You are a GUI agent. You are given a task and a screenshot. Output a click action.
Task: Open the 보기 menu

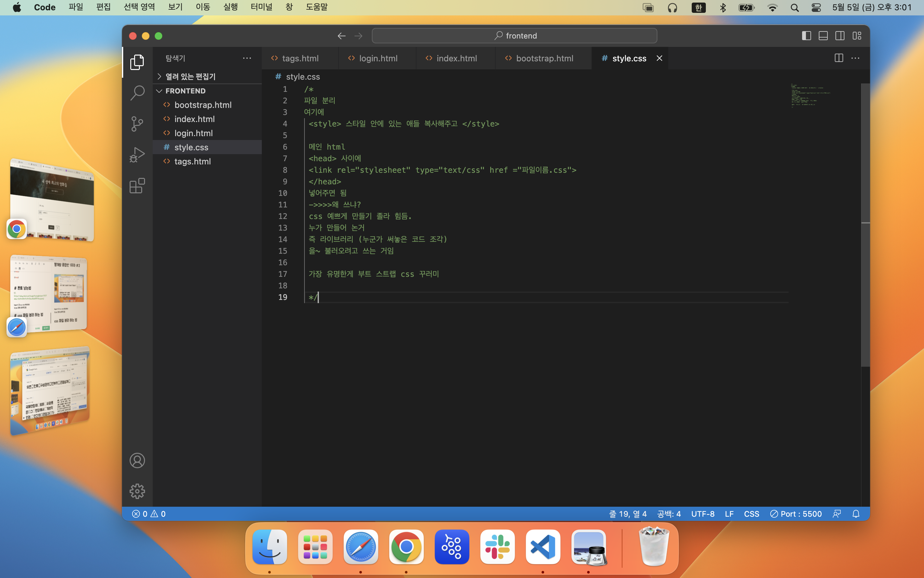pyautogui.click(x=175, y=7)
